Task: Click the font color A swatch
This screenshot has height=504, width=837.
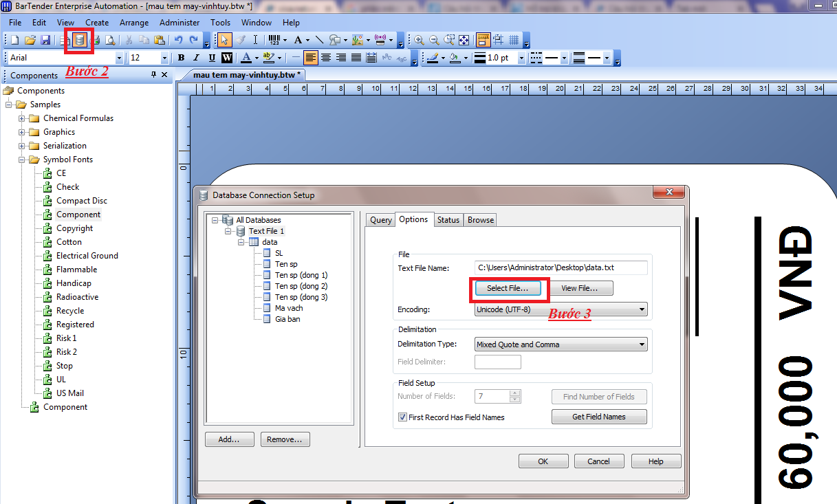Action: [x=246, y=58]
